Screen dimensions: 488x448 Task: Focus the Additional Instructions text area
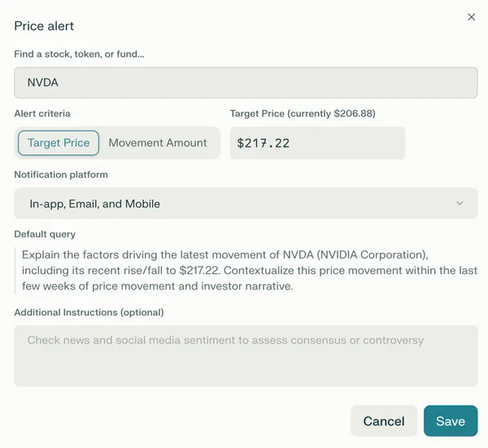coord(246,356)
